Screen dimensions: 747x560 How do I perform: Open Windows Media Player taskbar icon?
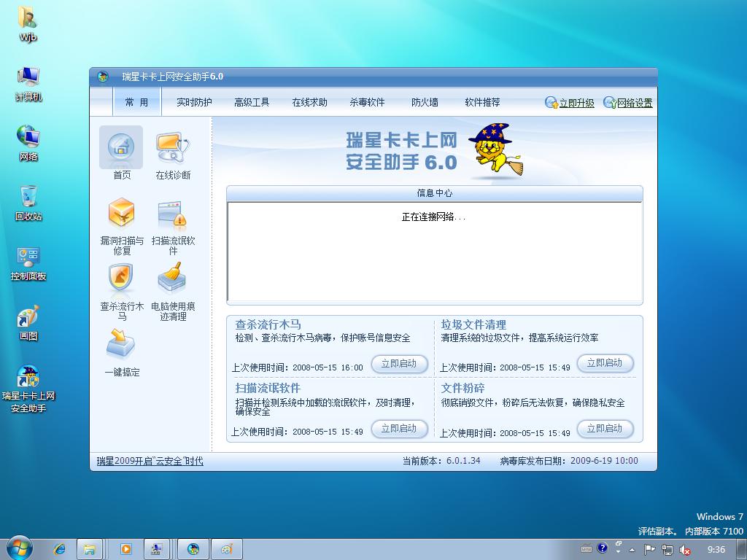(x=126, y=549)
